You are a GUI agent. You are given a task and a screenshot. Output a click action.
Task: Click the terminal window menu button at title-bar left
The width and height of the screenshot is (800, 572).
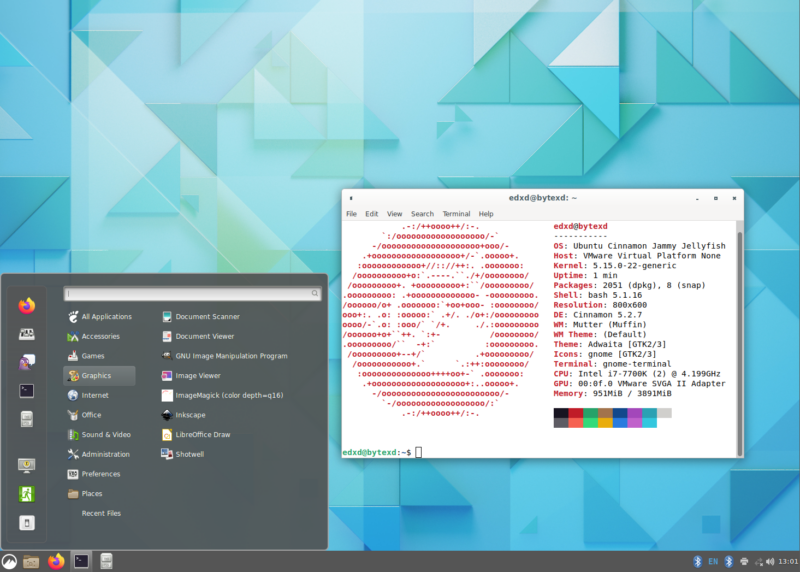pyautogui.click(x=351, y=198)
